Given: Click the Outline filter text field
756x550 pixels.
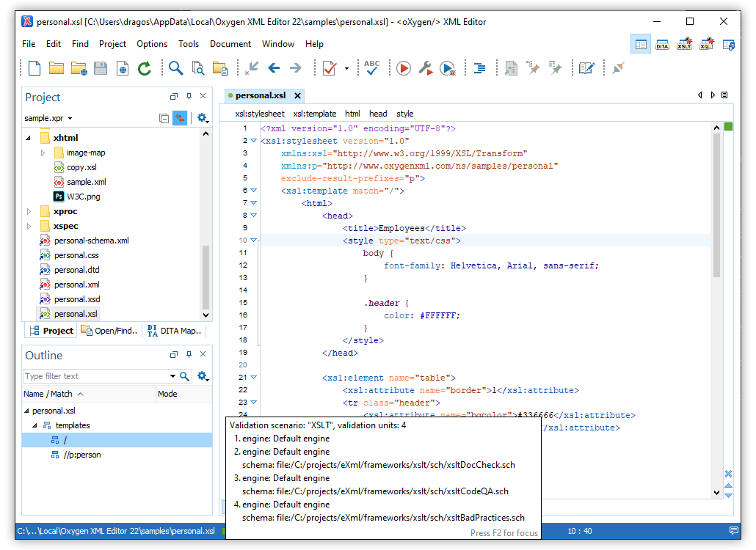Looking at the screenshot, I should tap(95, 376).
